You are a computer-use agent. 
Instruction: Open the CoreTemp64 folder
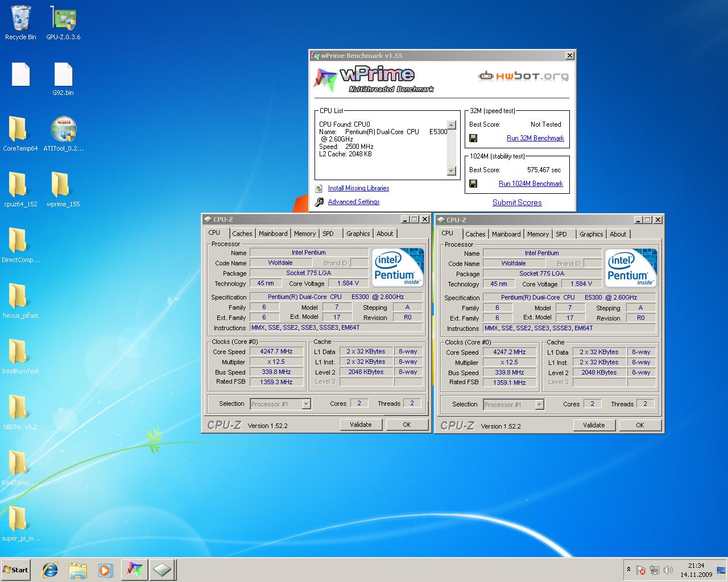click(x=20, y=134)
